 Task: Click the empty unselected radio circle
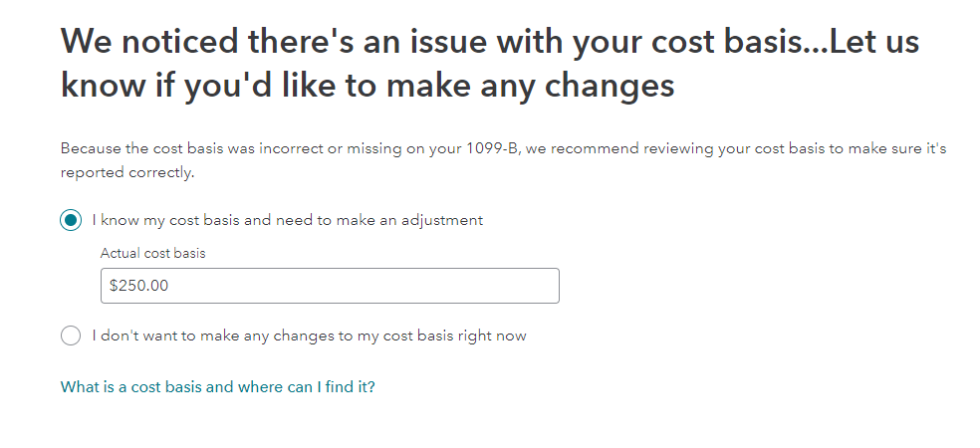point(71,336)
